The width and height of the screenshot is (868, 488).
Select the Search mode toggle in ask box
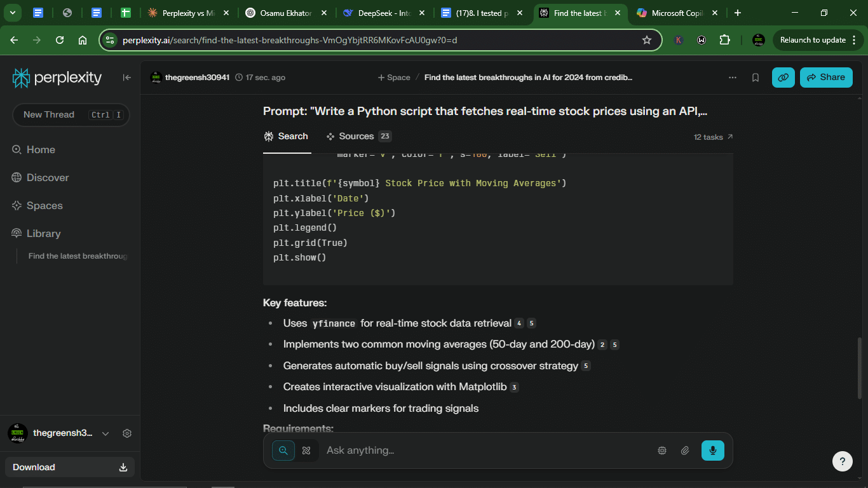point(283,451)
